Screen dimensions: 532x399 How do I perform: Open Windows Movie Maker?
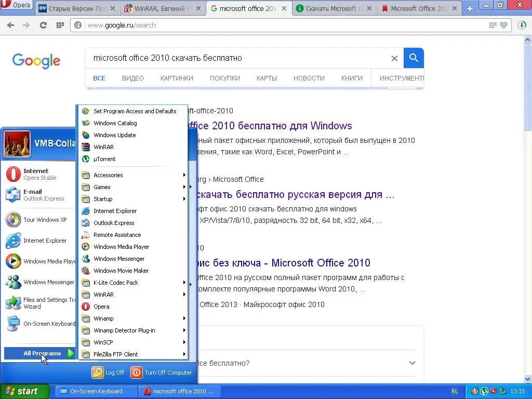pos(133,271)
